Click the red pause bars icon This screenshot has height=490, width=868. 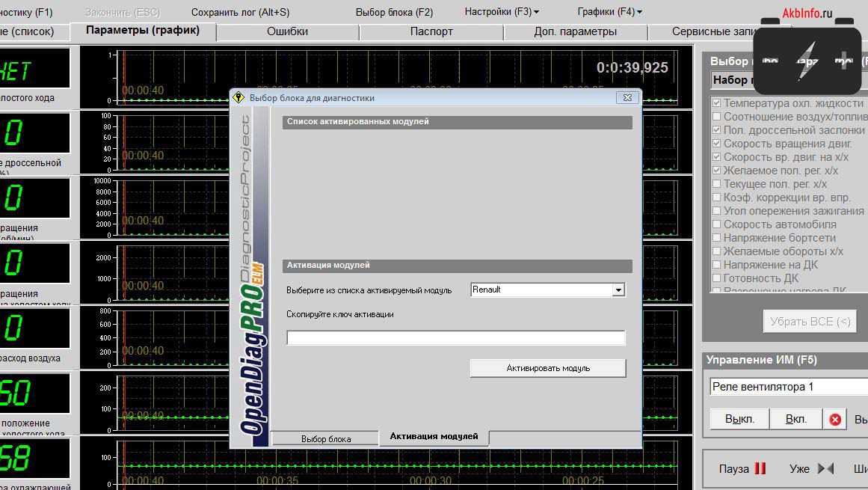[760, 469]
